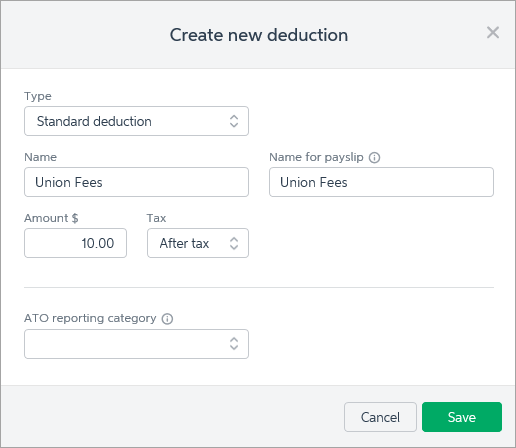
Task: Cancel the new deduction
Action: [380, 417]
